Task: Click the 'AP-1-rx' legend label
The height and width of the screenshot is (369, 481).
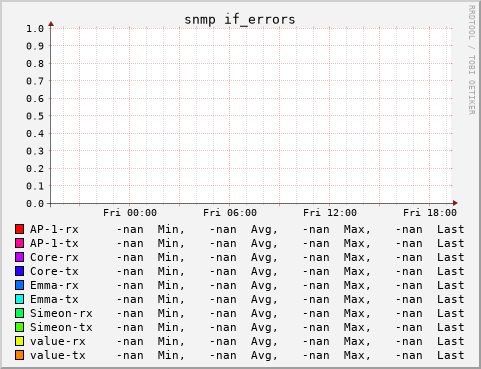Action: 54,229
